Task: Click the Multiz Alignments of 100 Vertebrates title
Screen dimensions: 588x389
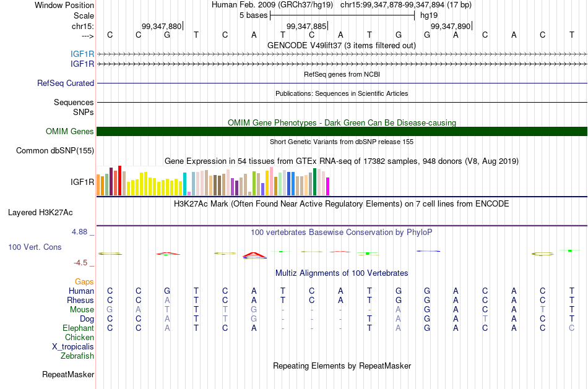Action: pyautogui.click(x=342, y=273)
